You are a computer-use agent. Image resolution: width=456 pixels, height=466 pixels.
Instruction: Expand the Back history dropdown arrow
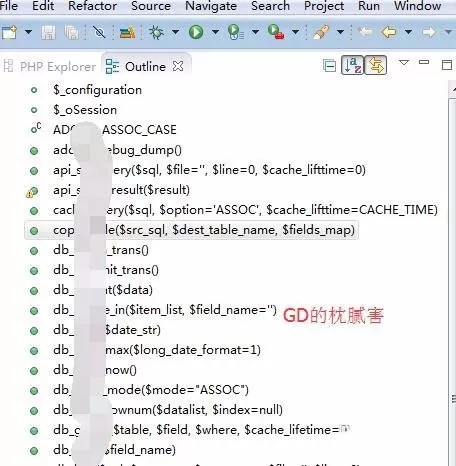(408, 32)
